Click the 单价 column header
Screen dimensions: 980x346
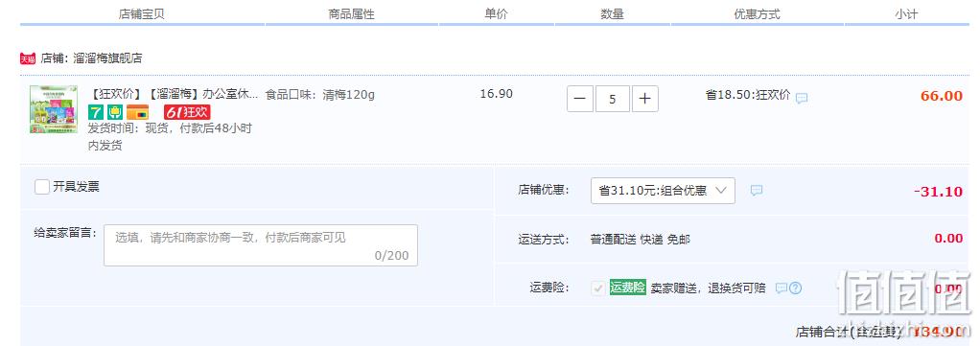click(x=497, y=13)
